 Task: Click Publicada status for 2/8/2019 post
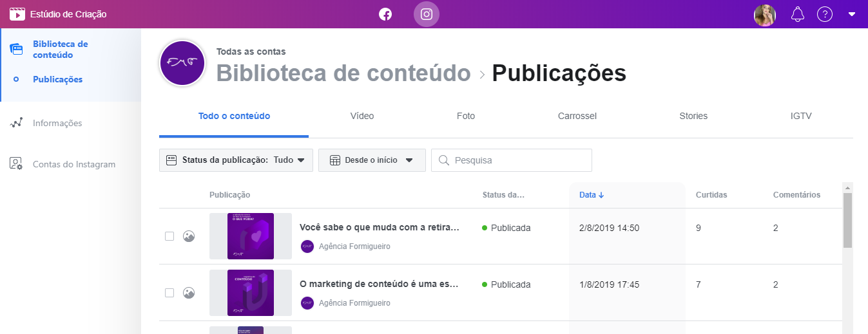506,228
